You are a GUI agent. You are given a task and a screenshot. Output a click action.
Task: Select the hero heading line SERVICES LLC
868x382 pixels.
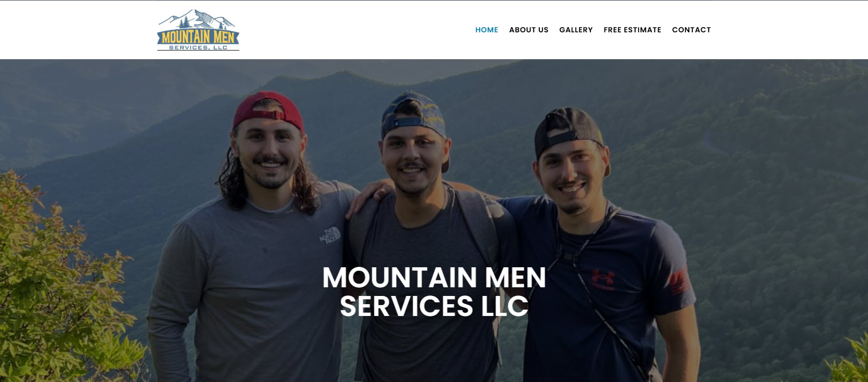(434, 306)
